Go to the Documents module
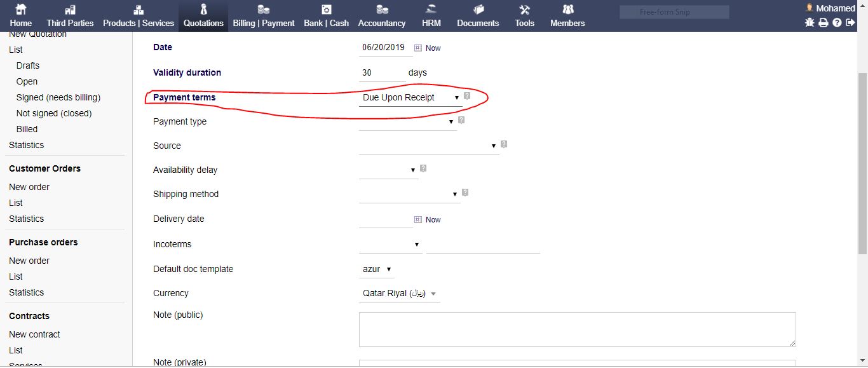The height and width of the screenshot is (368, 868). click(x=478, y=16)
